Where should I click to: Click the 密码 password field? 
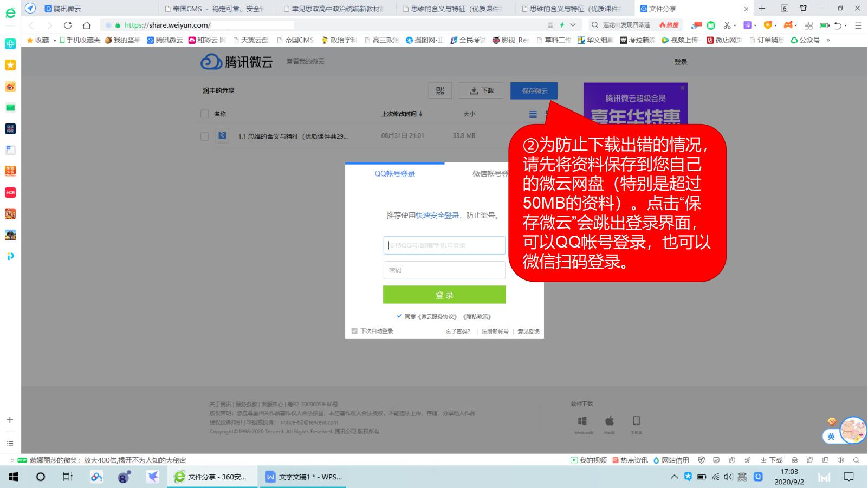coord(444,270)
